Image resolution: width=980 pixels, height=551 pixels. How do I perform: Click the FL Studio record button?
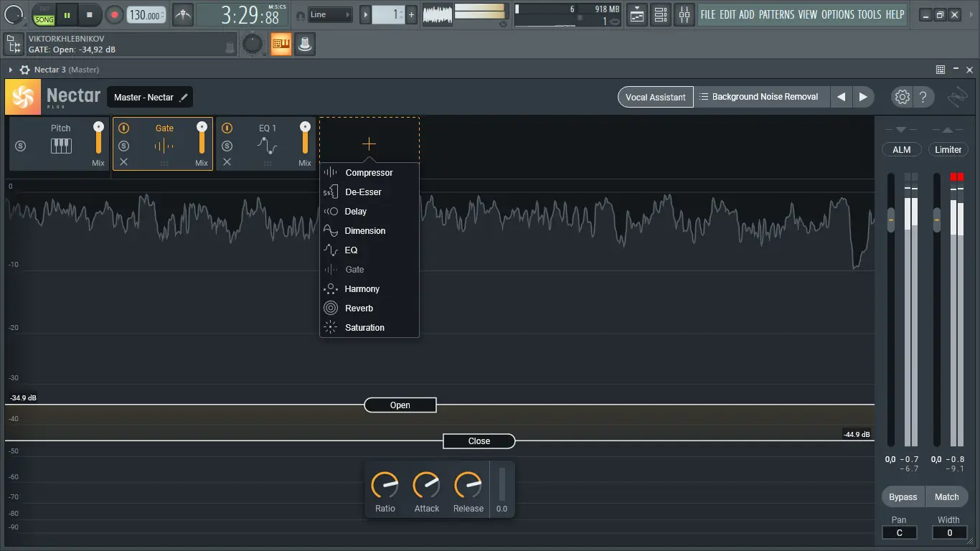(x=114, y=14)
